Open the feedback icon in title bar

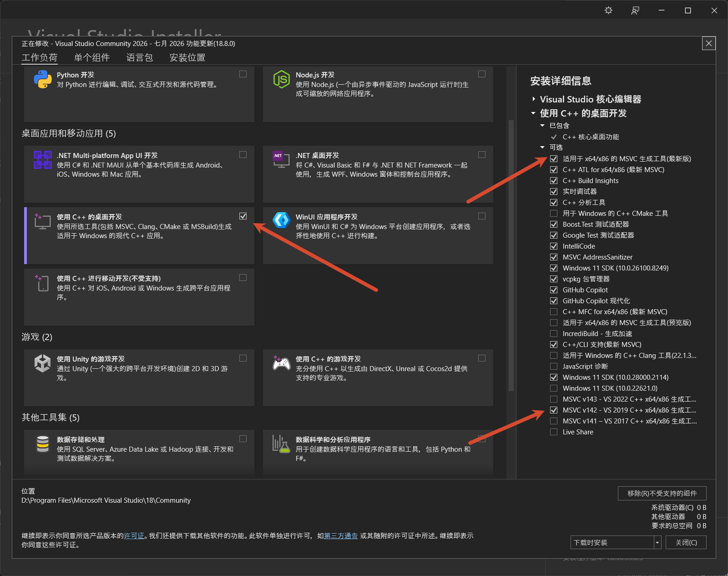pos(635,10)
